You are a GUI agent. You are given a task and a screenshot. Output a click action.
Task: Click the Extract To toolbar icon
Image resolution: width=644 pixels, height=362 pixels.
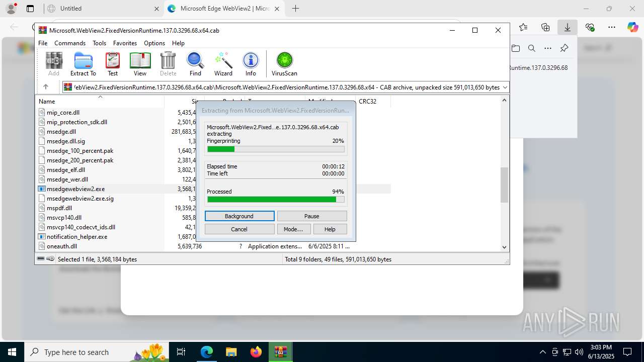83,64
